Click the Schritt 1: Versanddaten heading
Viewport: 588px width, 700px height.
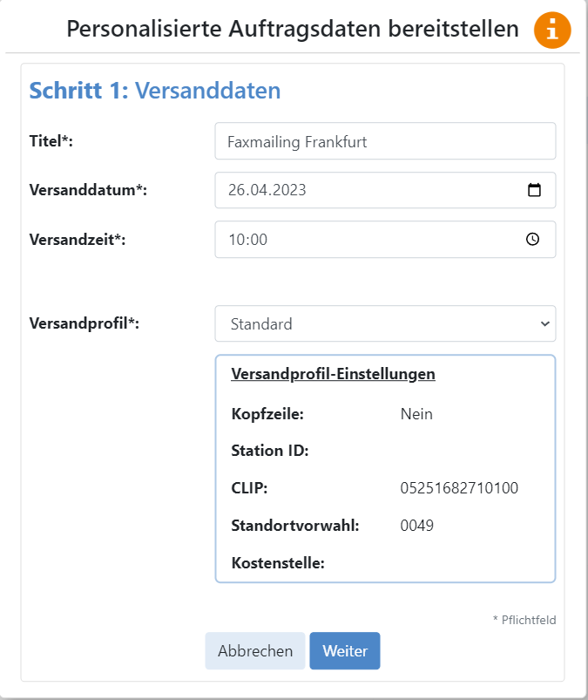click(155, 91)
